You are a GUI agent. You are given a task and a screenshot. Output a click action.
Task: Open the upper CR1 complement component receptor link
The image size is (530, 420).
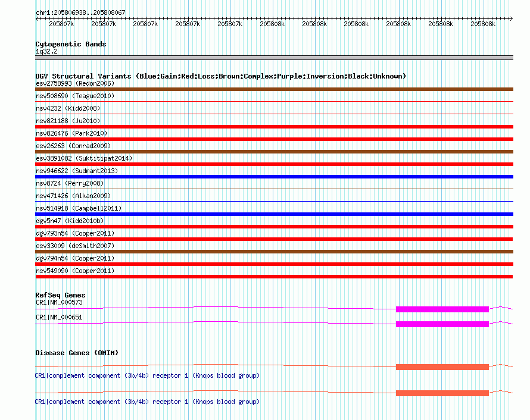(x=147, y=376)
